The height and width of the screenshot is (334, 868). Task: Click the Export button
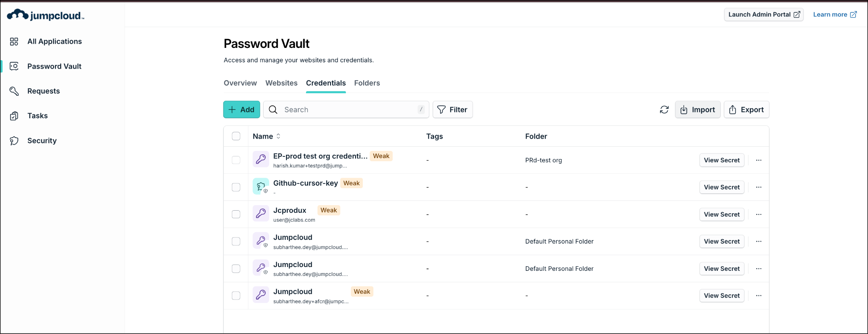[746, 110]
